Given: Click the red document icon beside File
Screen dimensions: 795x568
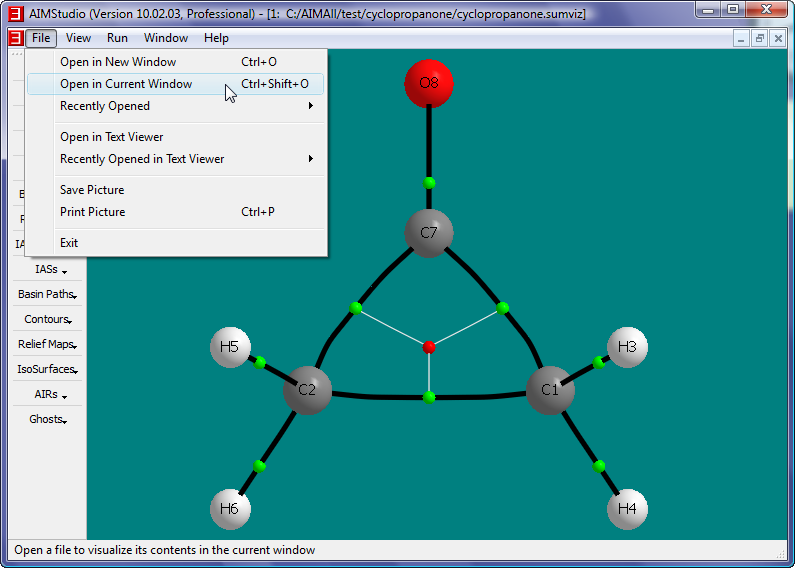Looking at the screenshot, I should [15, 38].
